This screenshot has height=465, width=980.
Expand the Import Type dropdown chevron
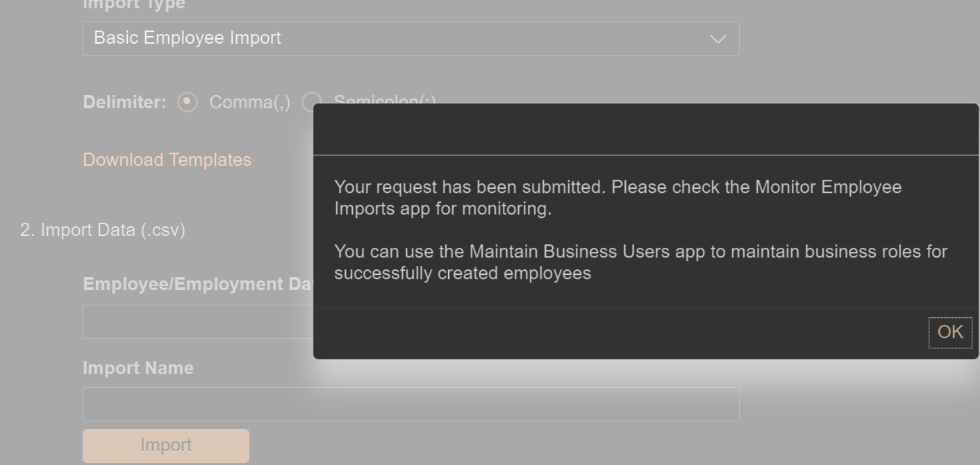[x=717, y=39]
